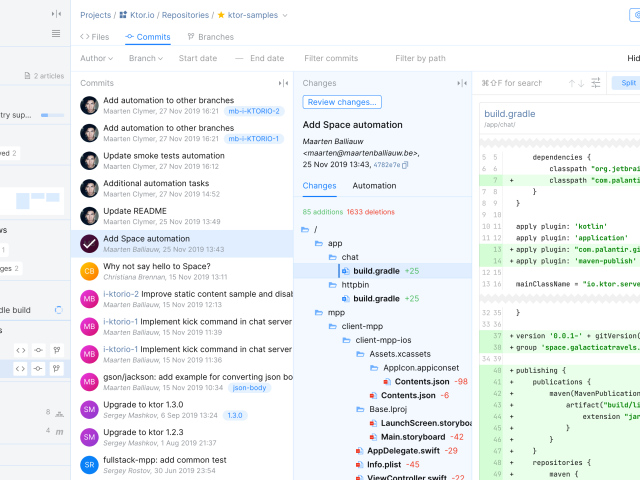The image size is (640, 480).
Task: Click the progress bar beside try sup...
Action: click(x=52, y=116)
